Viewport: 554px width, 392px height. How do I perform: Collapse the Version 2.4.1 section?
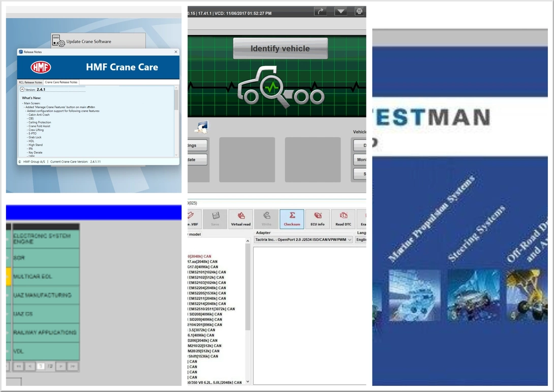(22, 89)
